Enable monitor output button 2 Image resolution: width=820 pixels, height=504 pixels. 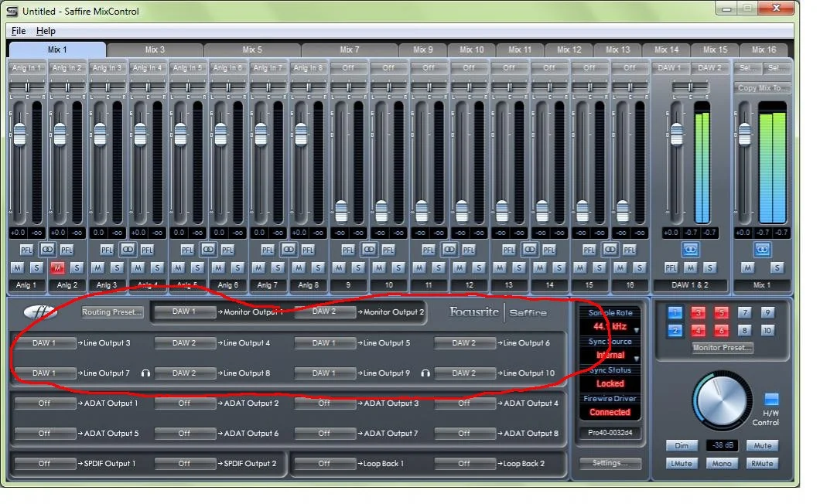(675, 330)
